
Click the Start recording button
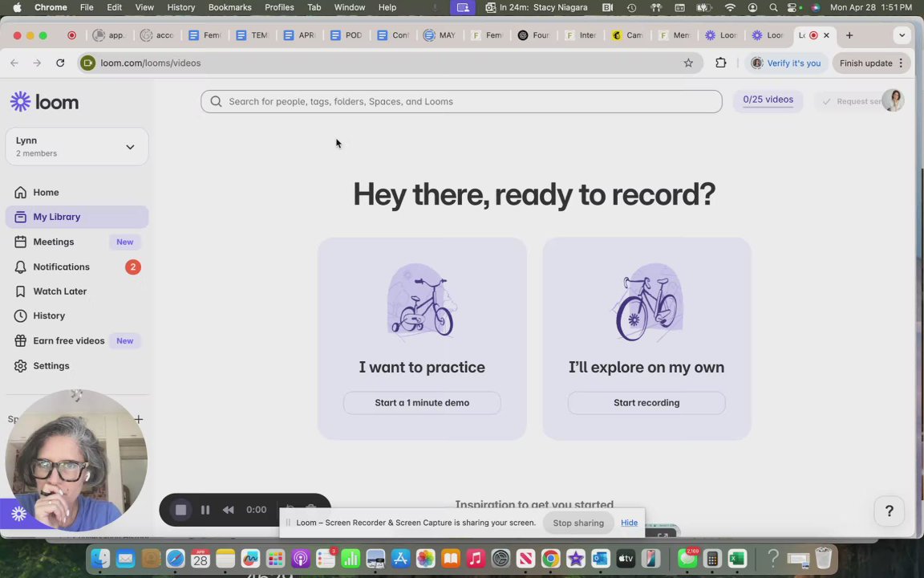tap(646, 403)
